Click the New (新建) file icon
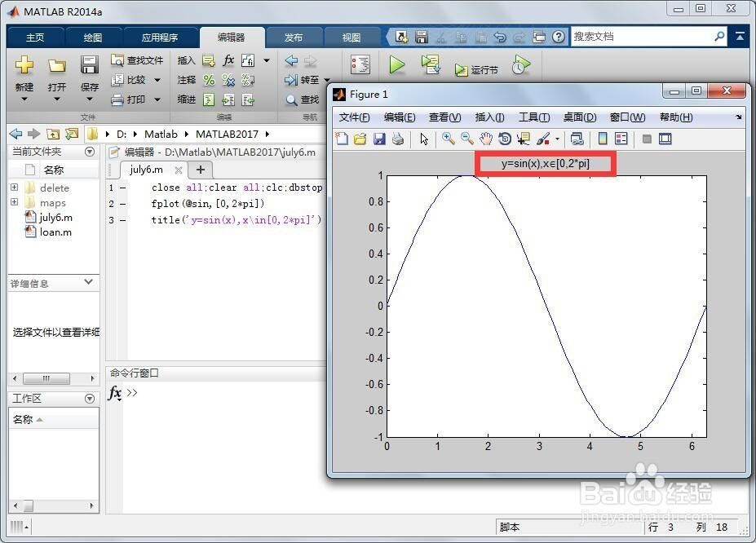The image size is (756, 543). click(x=24, y=65)
